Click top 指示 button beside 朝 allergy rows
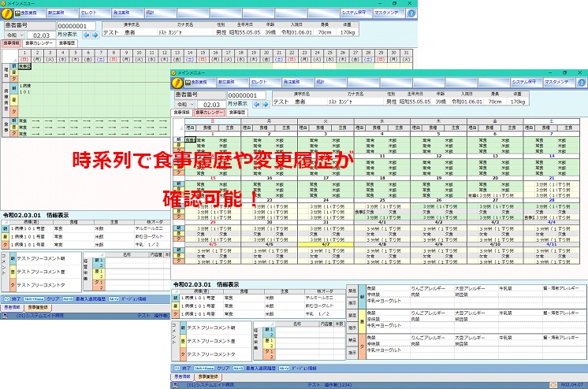The height and width of the screenshot is (389, 588). [x=352, y=303]
